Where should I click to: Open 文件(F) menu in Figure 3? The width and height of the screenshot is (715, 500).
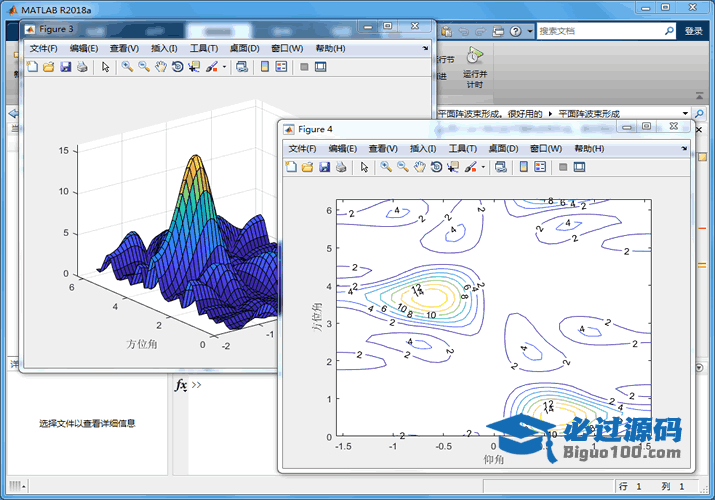coord(43,48)
